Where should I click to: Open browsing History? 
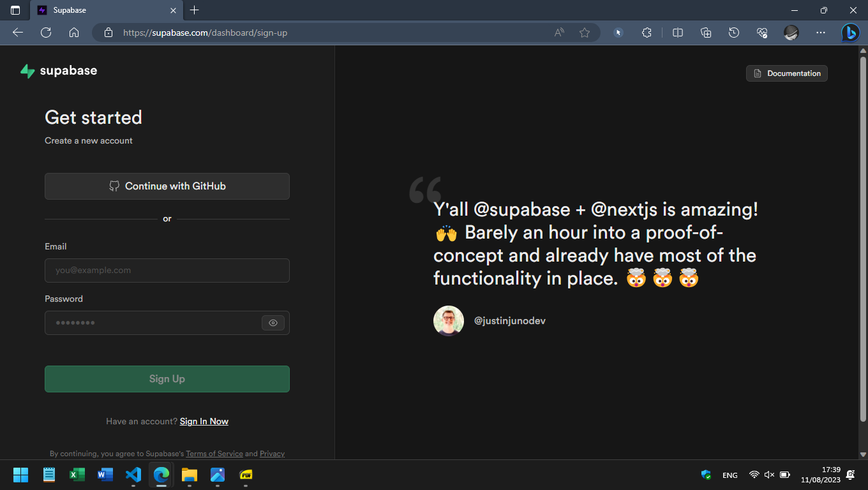click(x=734, y=33)
